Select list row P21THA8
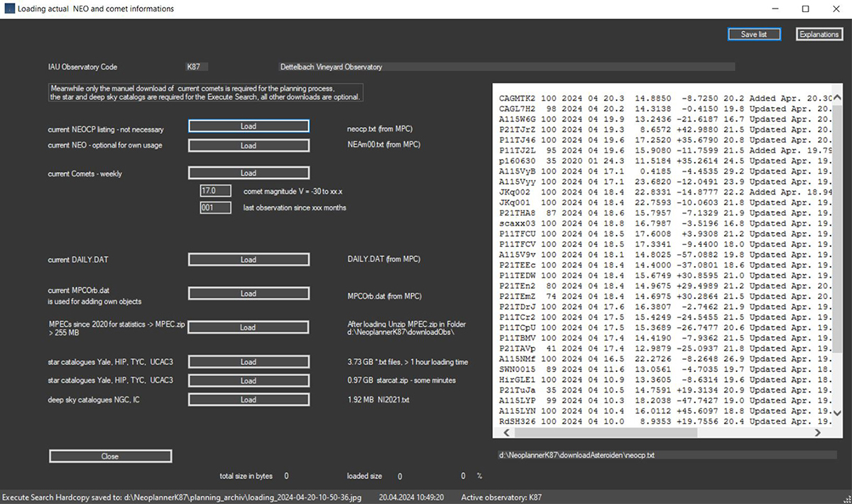The width and height of the screenshot is (852, 504). point(666,213)
